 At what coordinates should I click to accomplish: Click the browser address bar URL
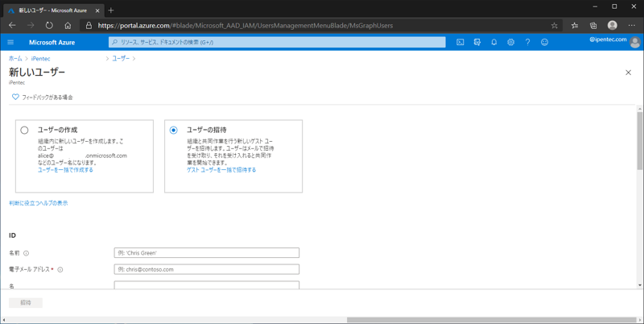(x=246, y=26)
